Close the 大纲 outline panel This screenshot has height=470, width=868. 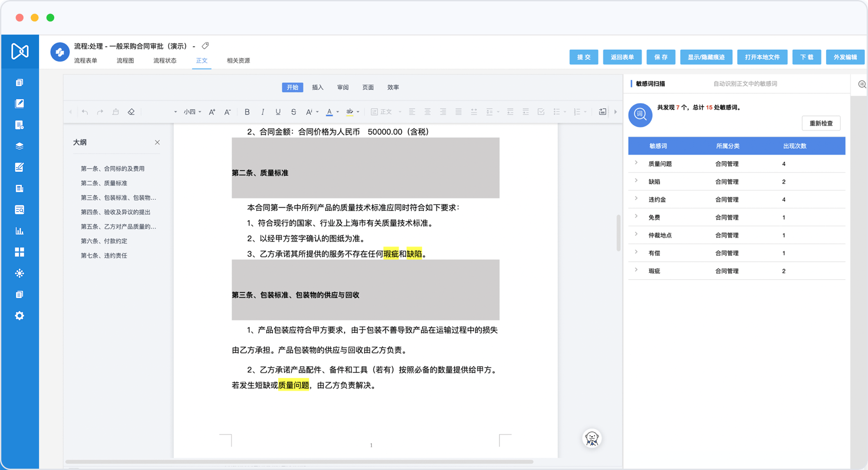[157, 142]
